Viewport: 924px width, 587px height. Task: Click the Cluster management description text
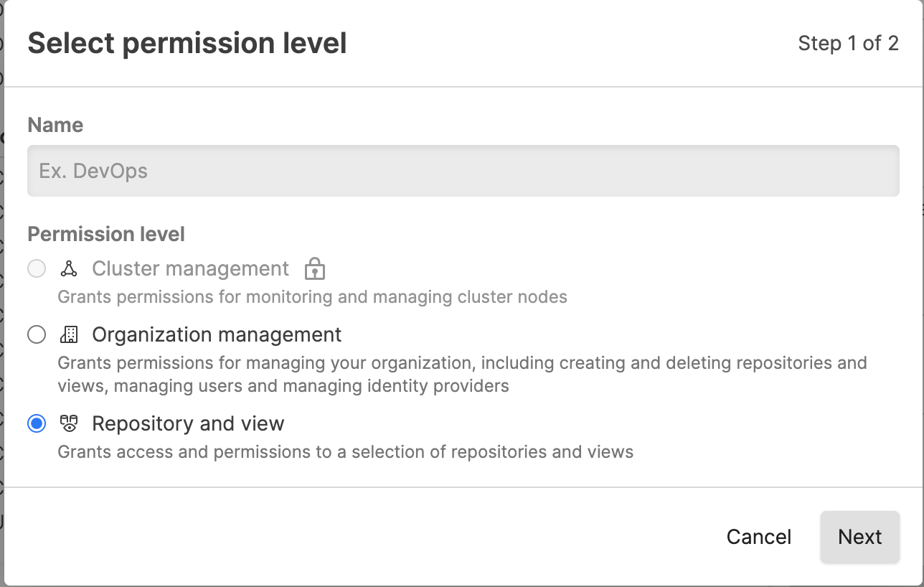pos(311,296)
